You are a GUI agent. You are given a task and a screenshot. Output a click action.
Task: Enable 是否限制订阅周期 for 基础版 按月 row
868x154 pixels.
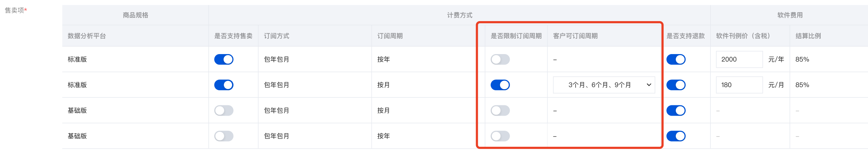(x=500, y=110)
